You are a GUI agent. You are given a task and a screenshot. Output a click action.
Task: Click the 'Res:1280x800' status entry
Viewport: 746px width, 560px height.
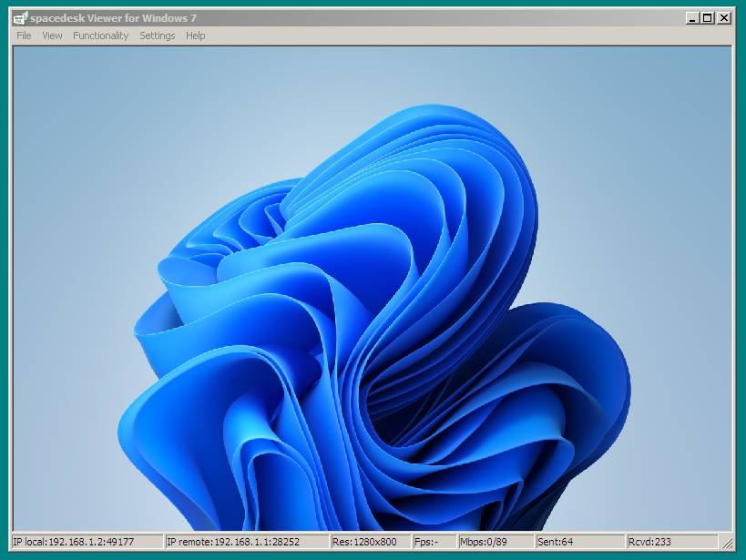point(370,542)
